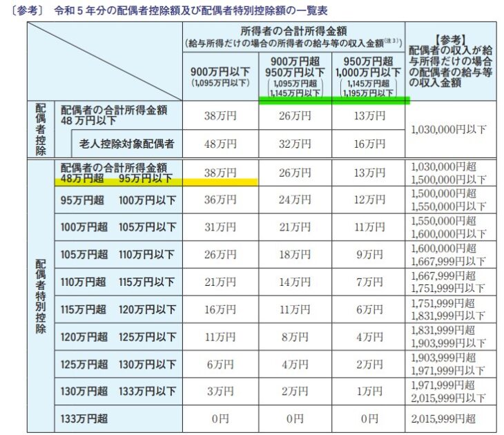Click reference range 1,971,999円超 2,015,999円以下
Screen dimensions: 504x435
[449, 391]
